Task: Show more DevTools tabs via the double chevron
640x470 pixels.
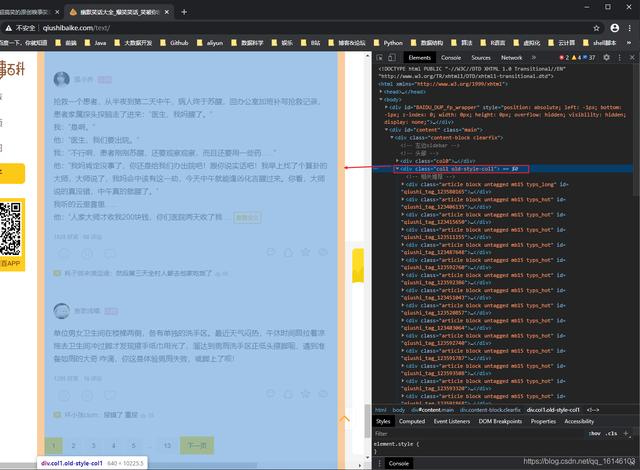Action: tap(534, 58)
